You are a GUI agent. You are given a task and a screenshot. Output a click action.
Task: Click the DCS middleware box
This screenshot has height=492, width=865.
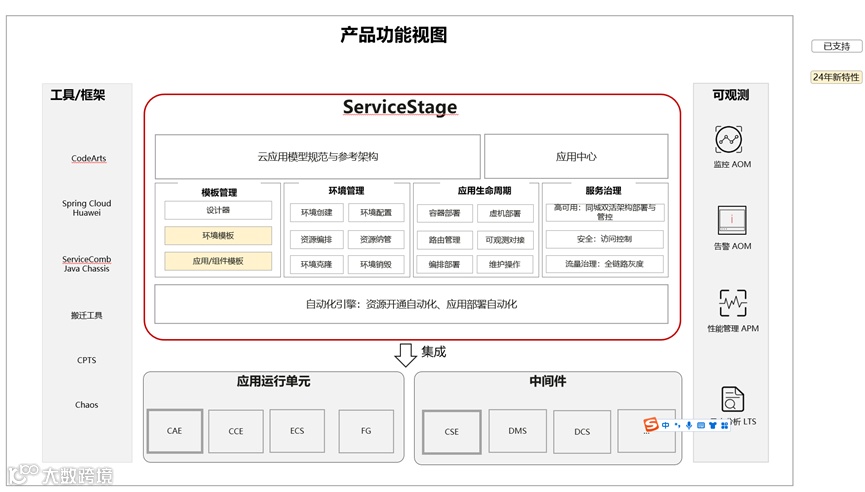click(582, 432)
